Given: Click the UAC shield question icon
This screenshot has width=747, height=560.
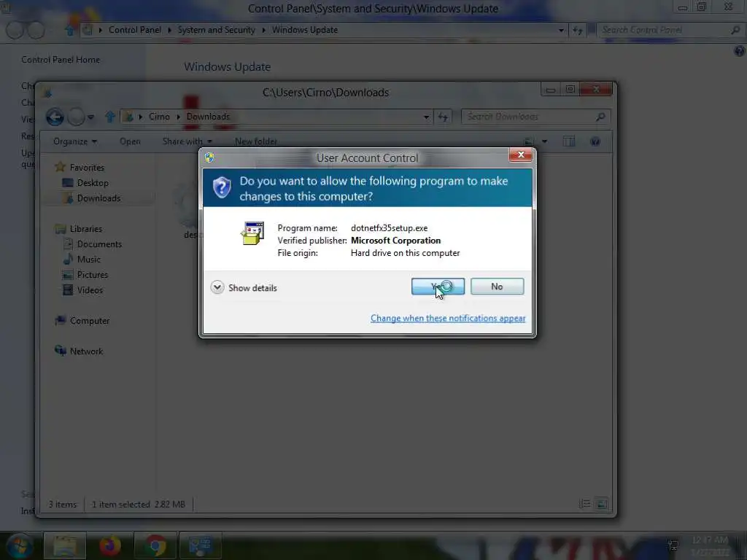Looking at the screenshot, I should click(x=222, y=187).
